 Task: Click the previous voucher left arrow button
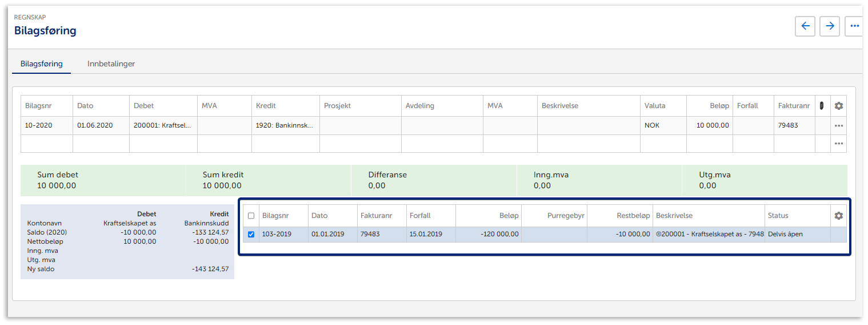[805, 26]
